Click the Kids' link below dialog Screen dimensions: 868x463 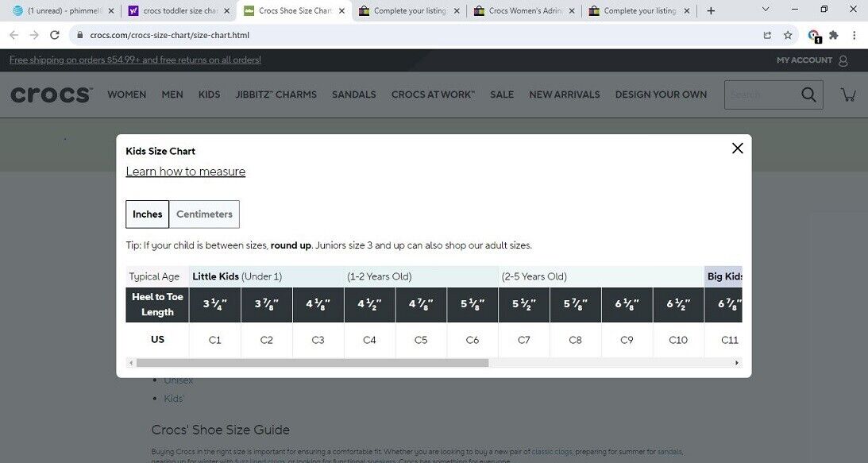tap(174, 399)
